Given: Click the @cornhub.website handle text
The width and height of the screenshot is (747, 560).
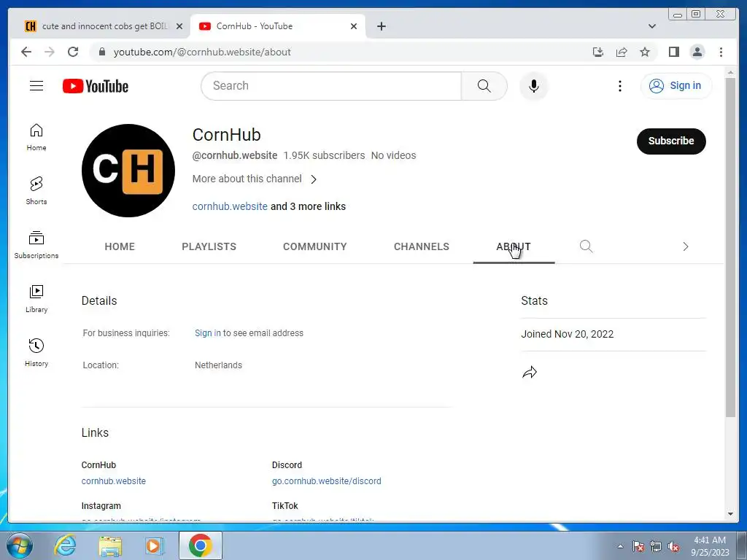Looking at the screenshot, I should tap(235, 155).
